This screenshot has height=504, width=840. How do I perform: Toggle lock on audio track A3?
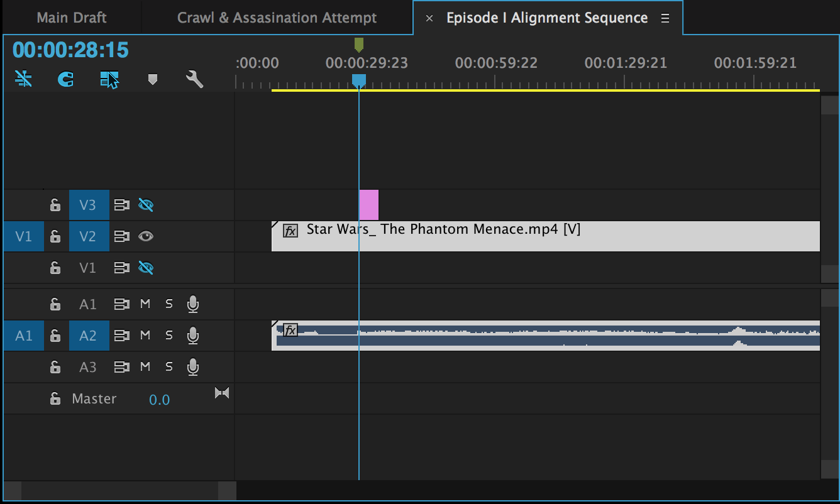tap(55, 367)
